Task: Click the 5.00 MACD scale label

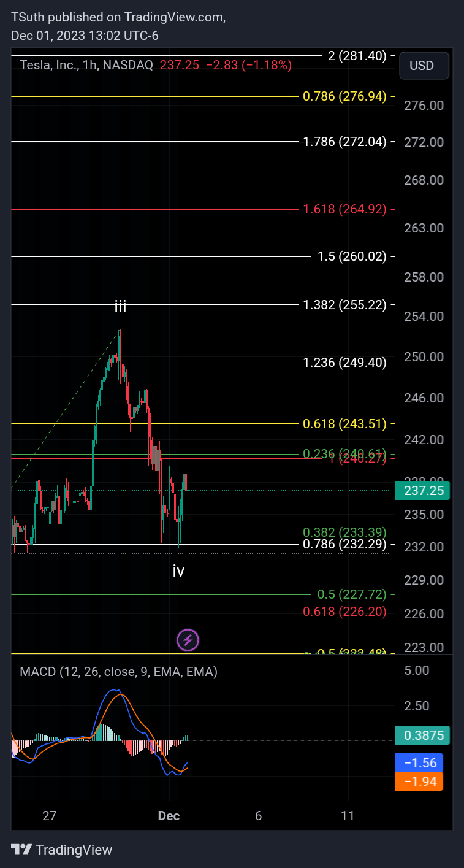Action: click(x=417, y=670)
